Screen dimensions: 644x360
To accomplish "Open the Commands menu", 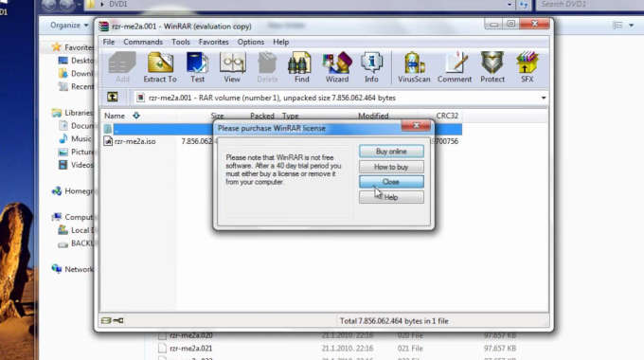I will [143, 42].
